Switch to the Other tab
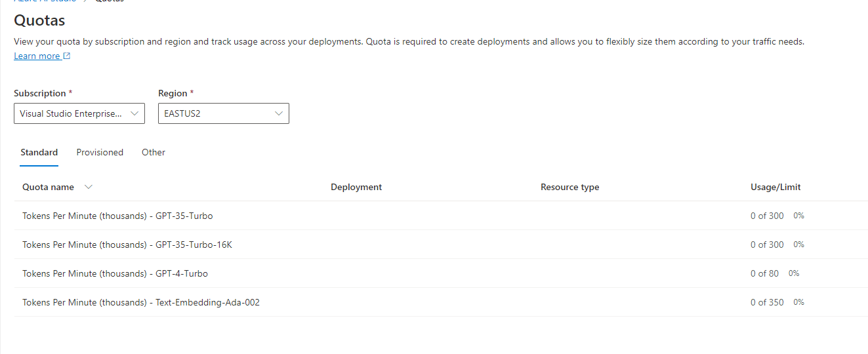The image size is (868, 354). (154, 152)
